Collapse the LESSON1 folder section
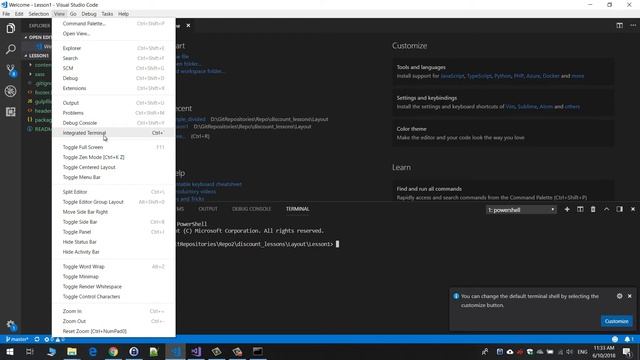The width and height of the screenshot is (640, 360). (x=37, y=56)
